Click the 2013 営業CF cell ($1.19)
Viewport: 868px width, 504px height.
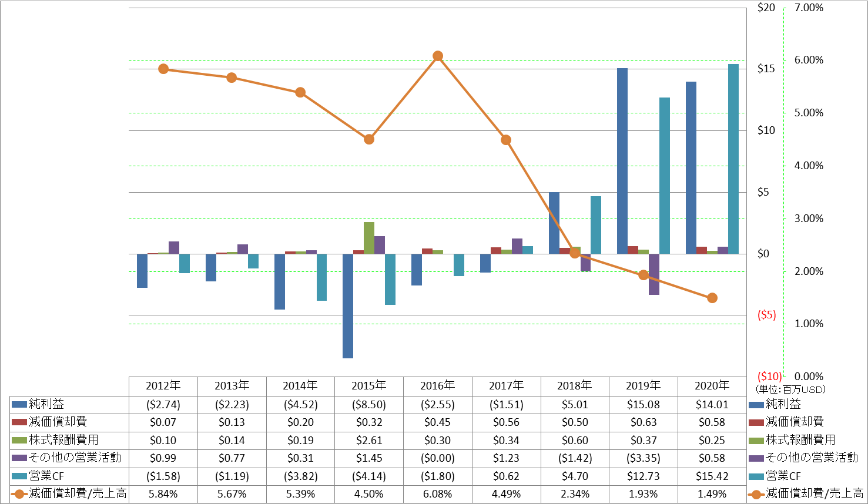pyautogui.click(x=232, y=476)
